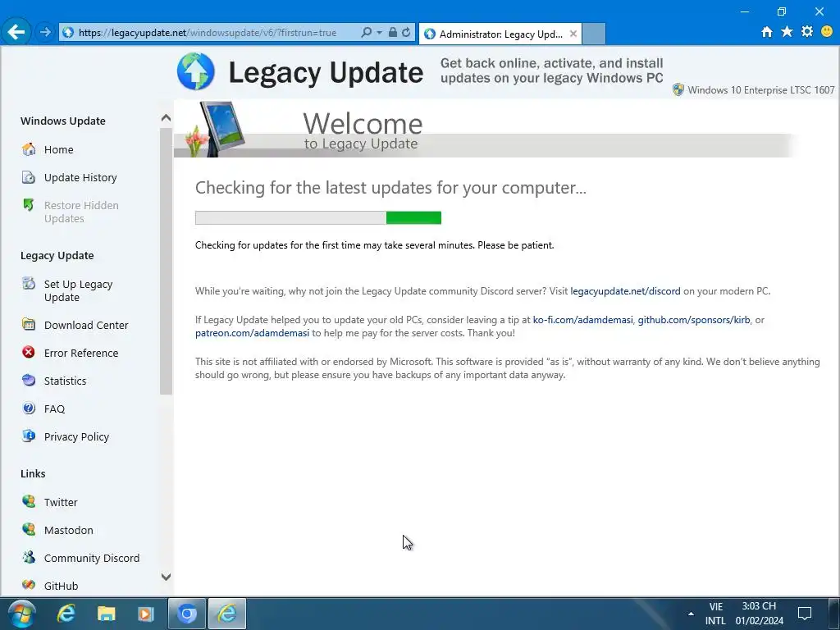Click the active Internet Explorer window taskbar button

[x=227, y=614]
